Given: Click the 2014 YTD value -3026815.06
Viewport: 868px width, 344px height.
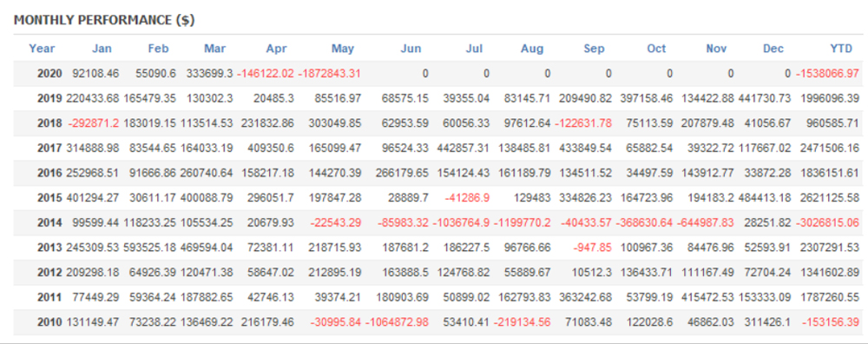Looking at the screenshot, I should pyautogui.click(x=828, y=222).
